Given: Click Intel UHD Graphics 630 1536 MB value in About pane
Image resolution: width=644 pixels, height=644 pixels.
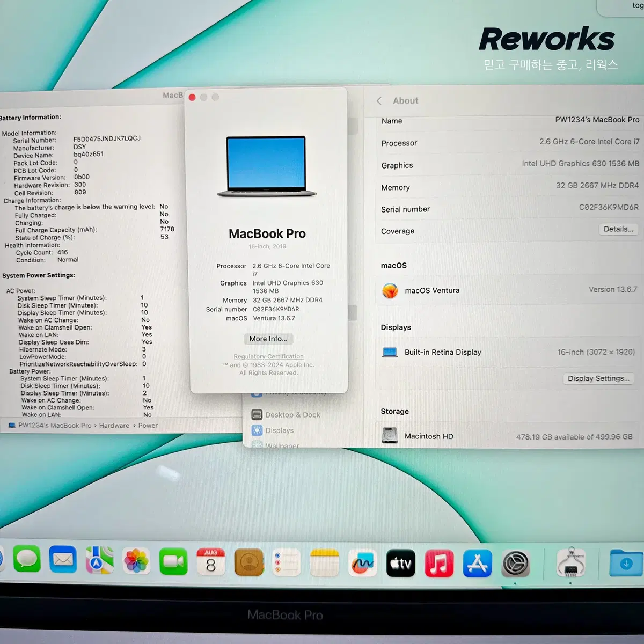Looking at the screenshot, I should tap(581, 164).
